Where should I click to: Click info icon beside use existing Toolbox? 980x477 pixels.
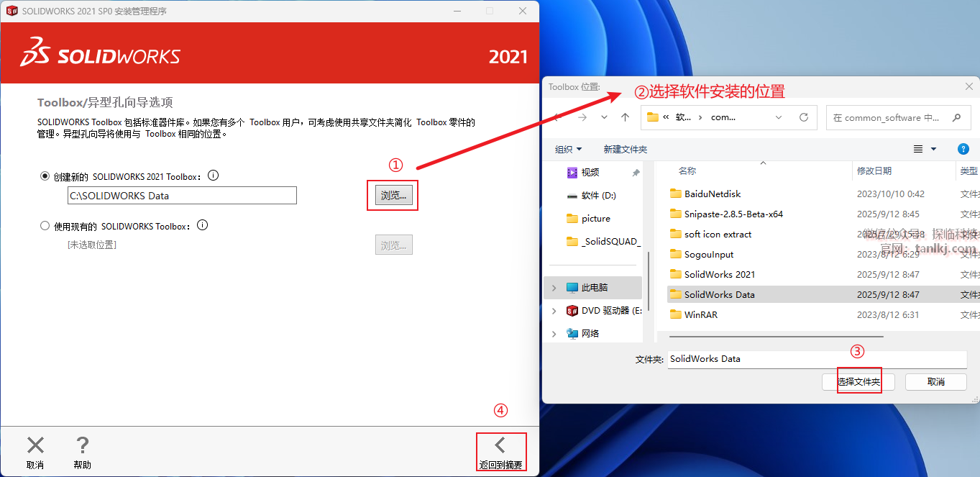tap(202, 225)
